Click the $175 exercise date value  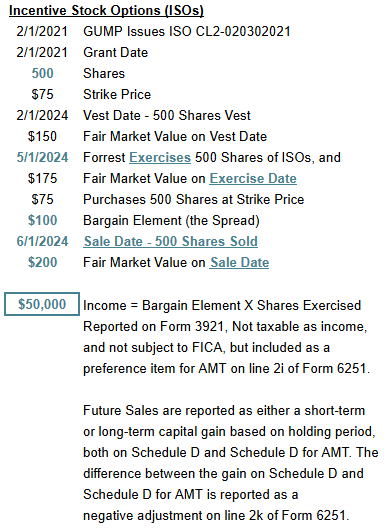click(x=42, y=178)
